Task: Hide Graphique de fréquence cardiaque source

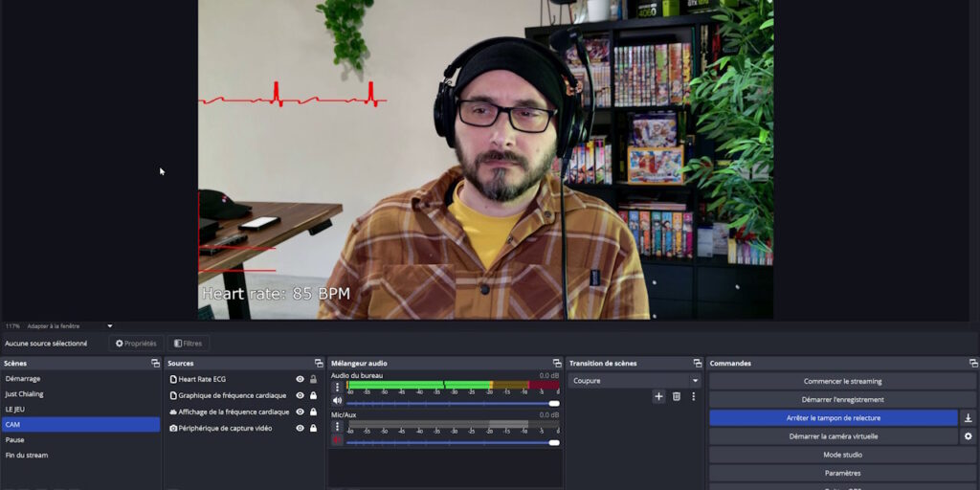Action: (x=300, y=395)
